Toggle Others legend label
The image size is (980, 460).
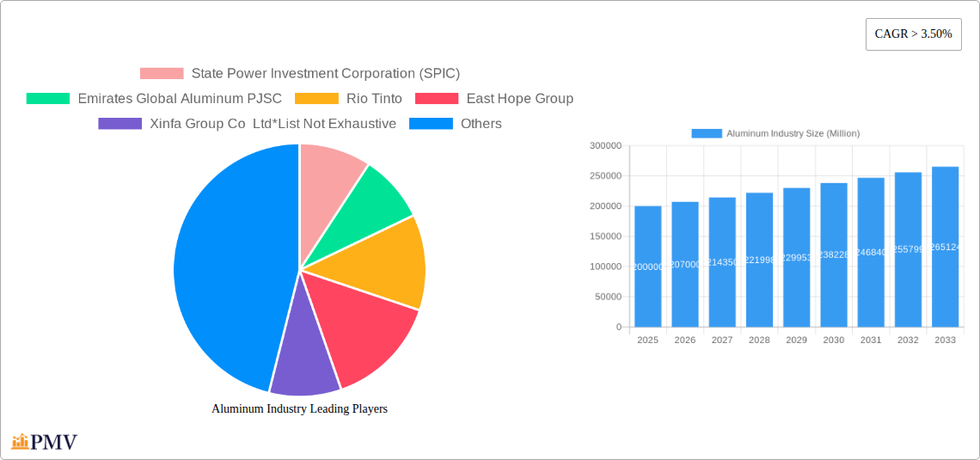click(481, 124)
